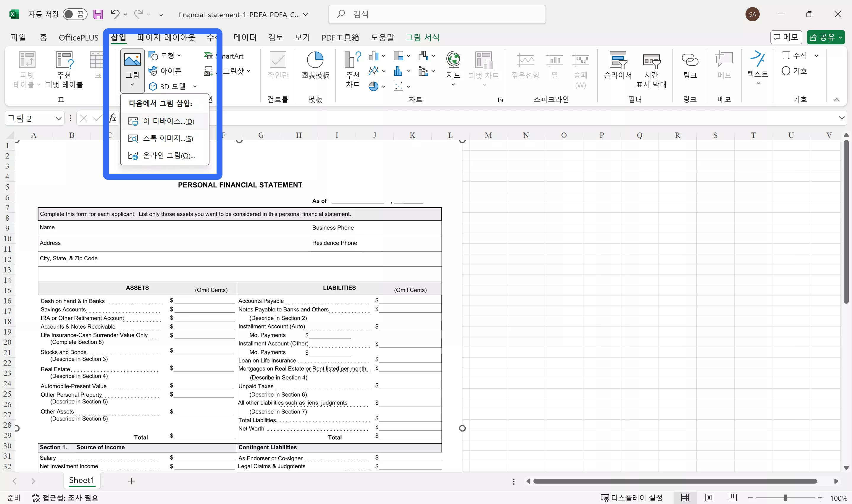Viewport: 852px width, 504px height.
Task: Click the vertical scrollbar thumb
Action: pyautogui.click(x=846, y=222)
